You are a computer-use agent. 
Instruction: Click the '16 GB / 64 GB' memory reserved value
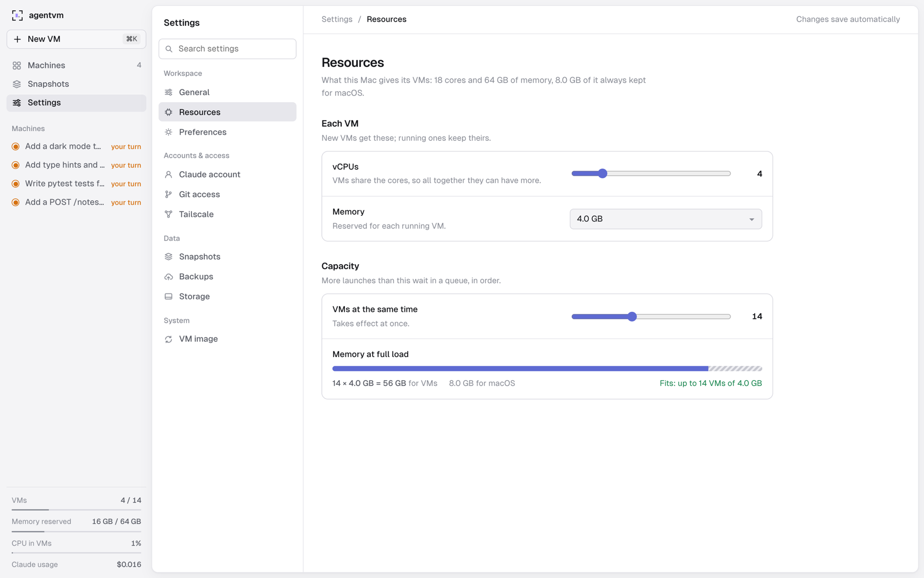tap(117, 521)
